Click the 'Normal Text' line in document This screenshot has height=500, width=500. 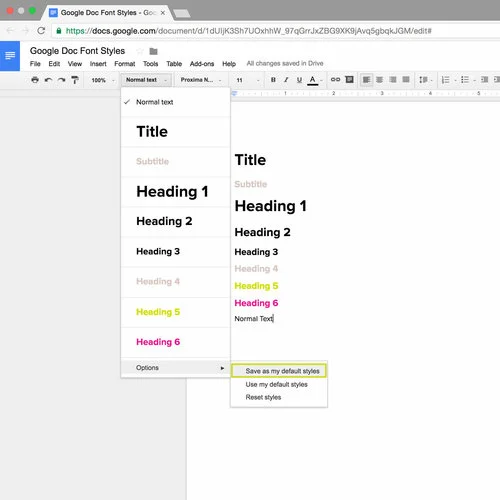point(254,319)
